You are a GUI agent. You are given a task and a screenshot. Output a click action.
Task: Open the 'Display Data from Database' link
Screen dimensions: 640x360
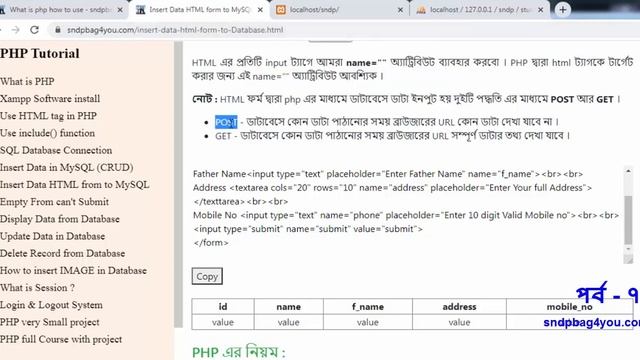click(60, 219)
